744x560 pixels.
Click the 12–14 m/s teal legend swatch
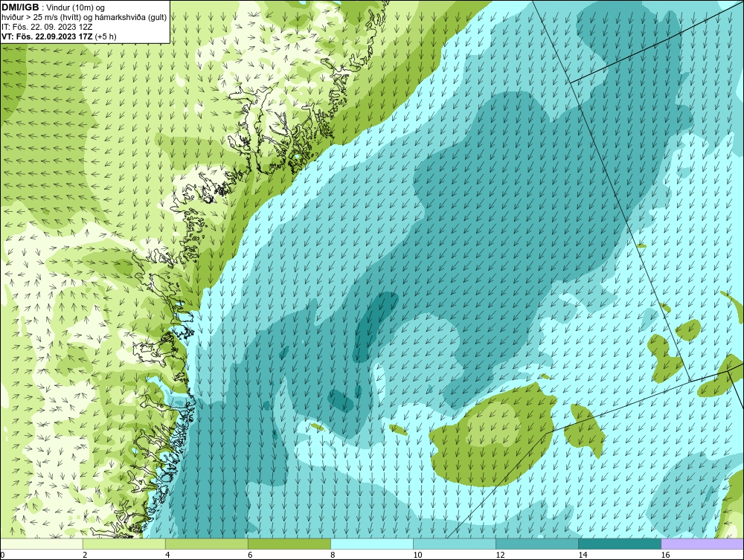(x=536, y=544)
